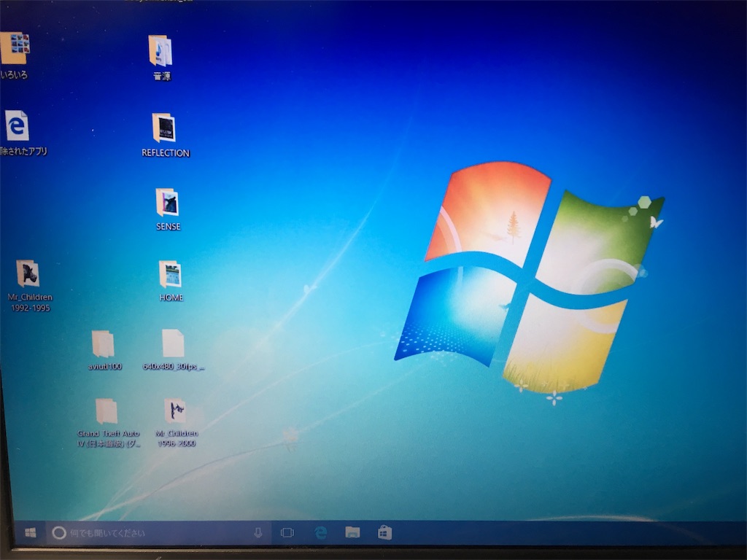Screen dimensions: 747x560
Task: Focus the Cortana search box
Action: click(x=159, y=532)
